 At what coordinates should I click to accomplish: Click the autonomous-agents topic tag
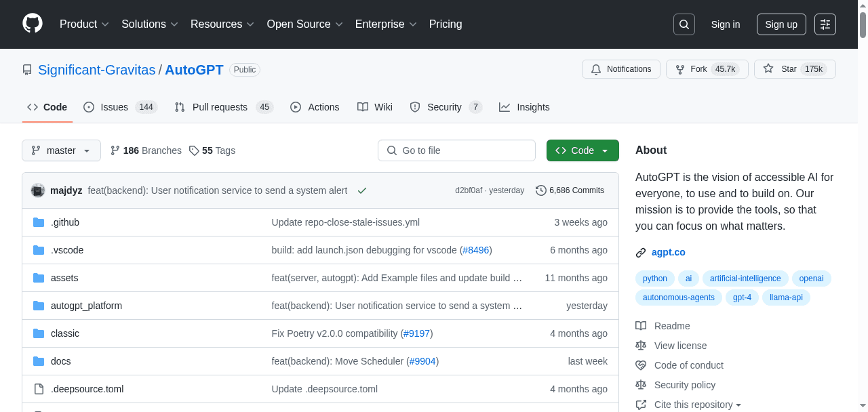(679, 297)
